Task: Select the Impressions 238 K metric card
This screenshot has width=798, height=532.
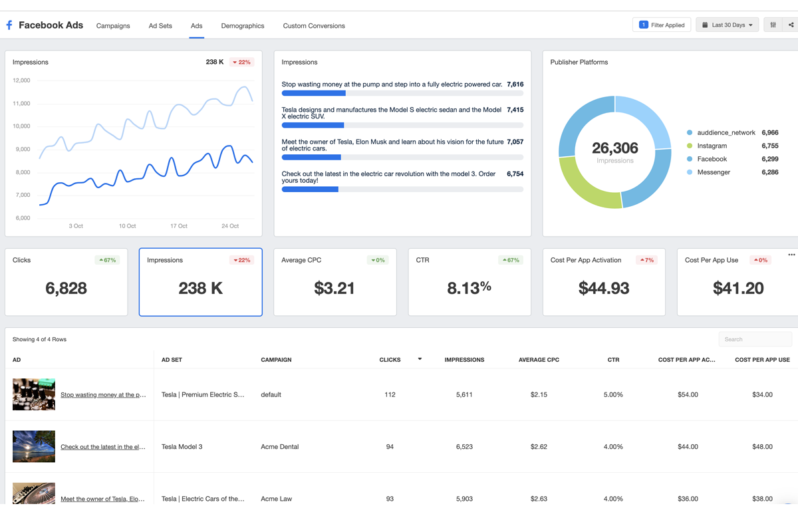Action: [x=201, y=282]
